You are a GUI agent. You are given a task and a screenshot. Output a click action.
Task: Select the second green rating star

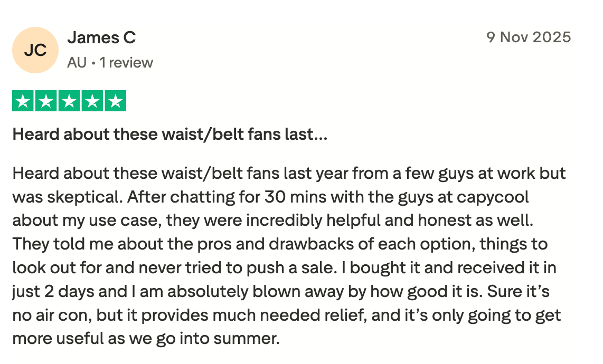pos(46,101)
